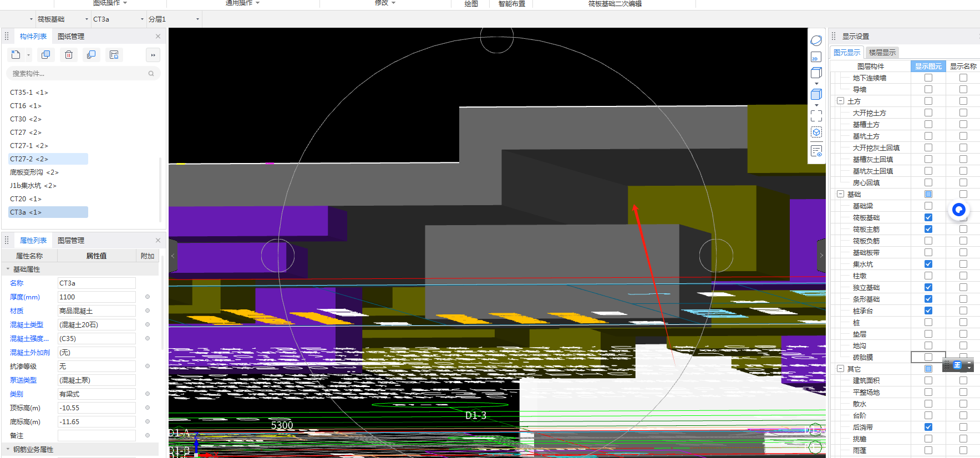The height and width of the screenshot is (458, 980).
Task: Collapse the 基础 tree group
Action: click(841, 194)
